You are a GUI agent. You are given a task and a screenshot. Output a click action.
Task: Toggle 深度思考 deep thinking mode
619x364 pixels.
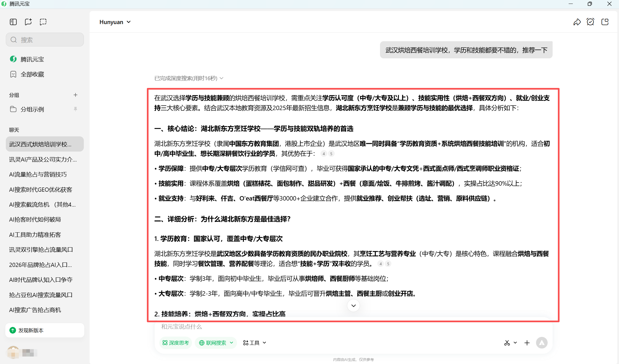176,343
